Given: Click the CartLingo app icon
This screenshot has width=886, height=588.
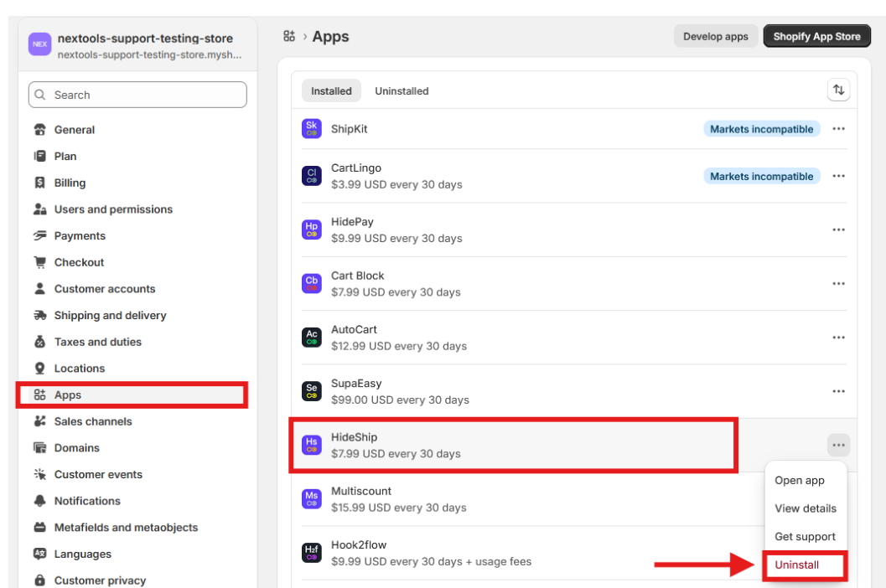Looking at the screenshot, I should (x=311, y=176).
